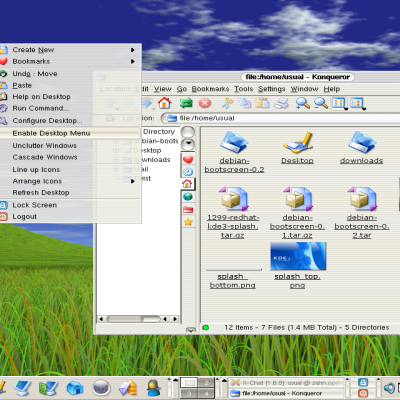Switch to virtual desktop 4 in pager
400x400 pixels.
(206, 394)
